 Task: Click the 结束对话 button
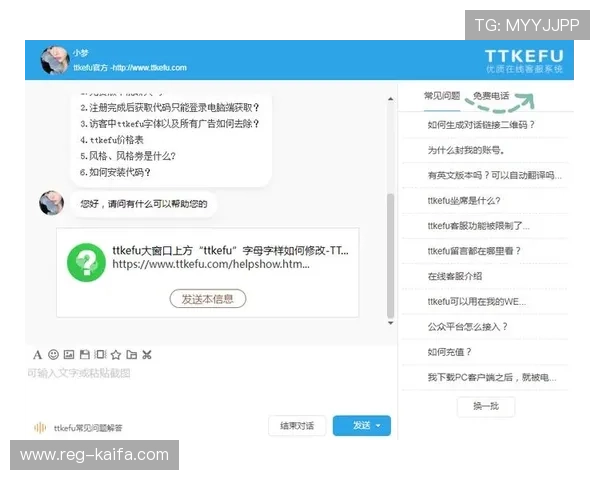click(x=297, y=426)
